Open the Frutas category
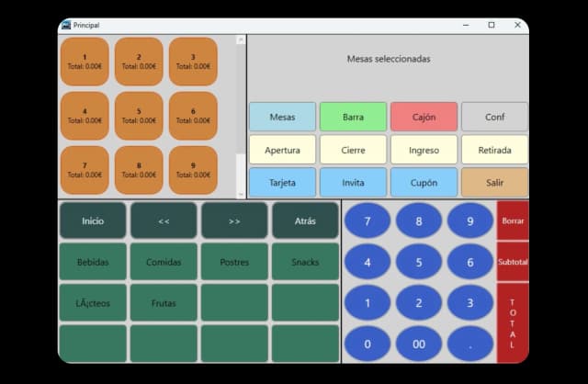 pos(164,303)
